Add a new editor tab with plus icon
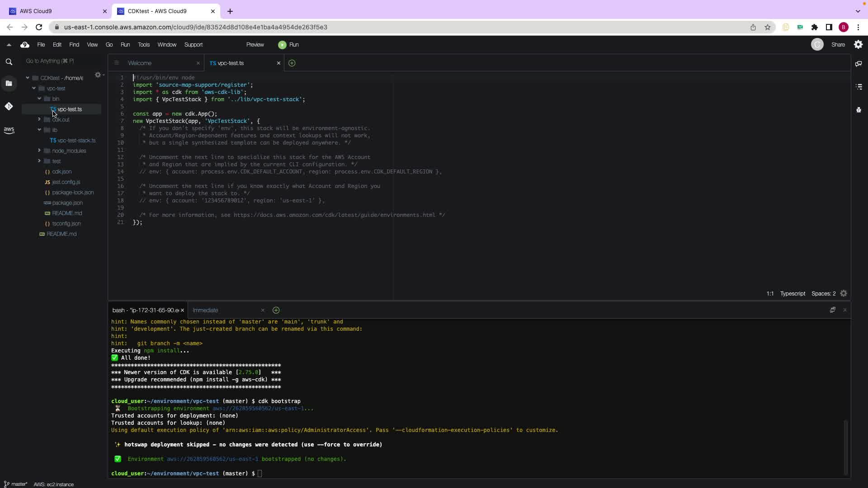 (292, 63)
